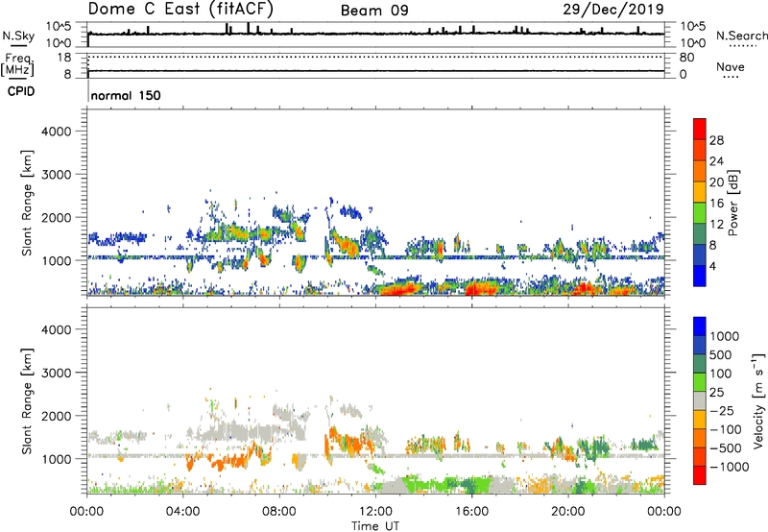Click the "25" velocity colorbar label

pyautogui.click(x=716, y=393)
